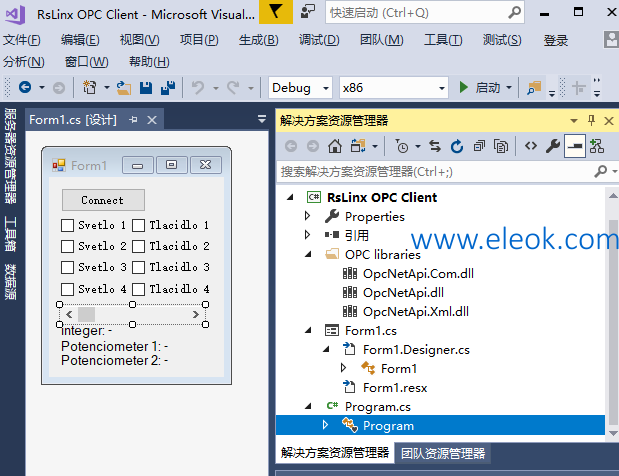Click the Redo arrow icon
The width and height of the screenshot is (619, 476).
(x=233, y=88)
